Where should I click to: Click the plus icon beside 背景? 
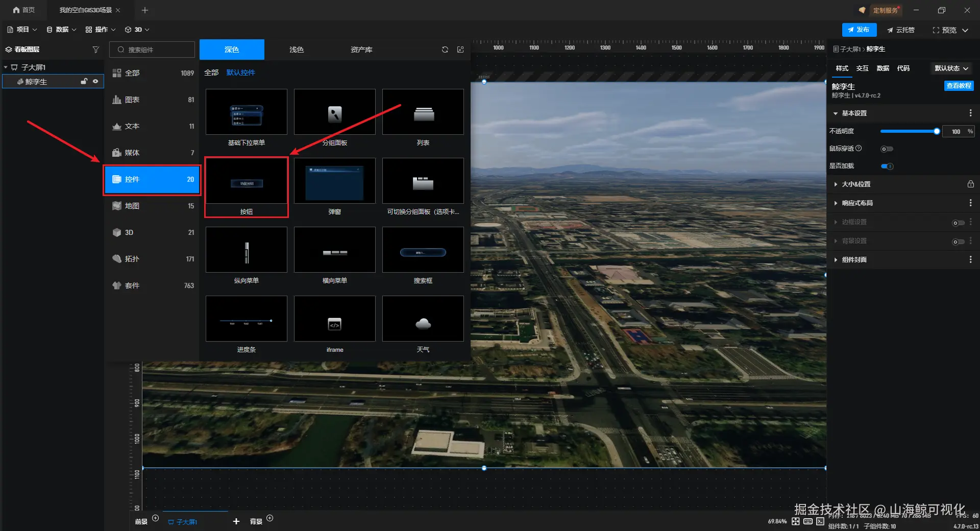270,518
